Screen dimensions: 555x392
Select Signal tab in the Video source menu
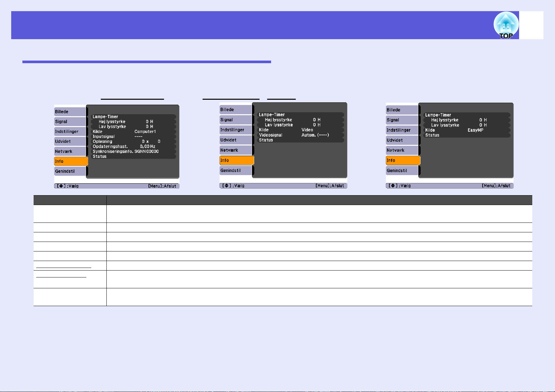[236, 120]
